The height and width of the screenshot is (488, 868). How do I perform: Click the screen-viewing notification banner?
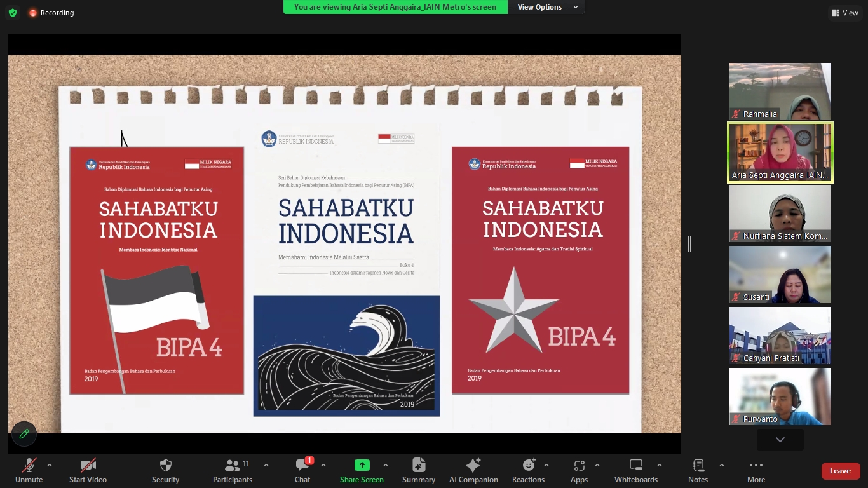click(x=395, y=7)
